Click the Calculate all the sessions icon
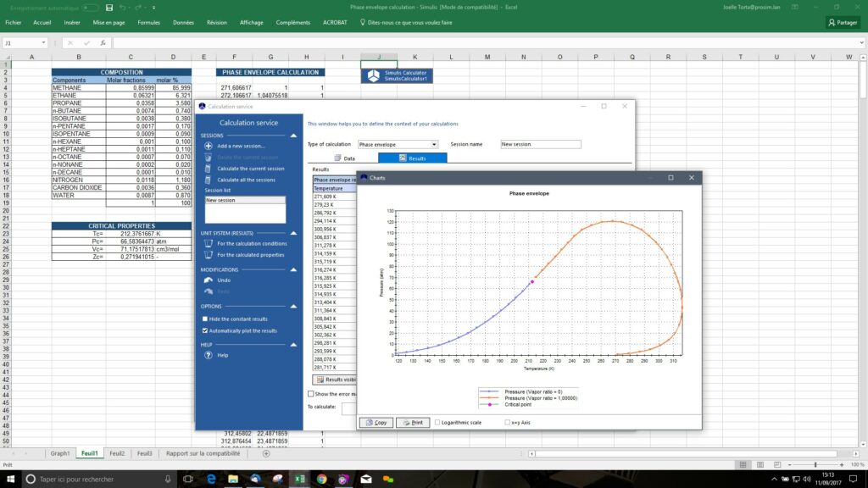Viewport: 868px width, 488px height. point(208,180)
